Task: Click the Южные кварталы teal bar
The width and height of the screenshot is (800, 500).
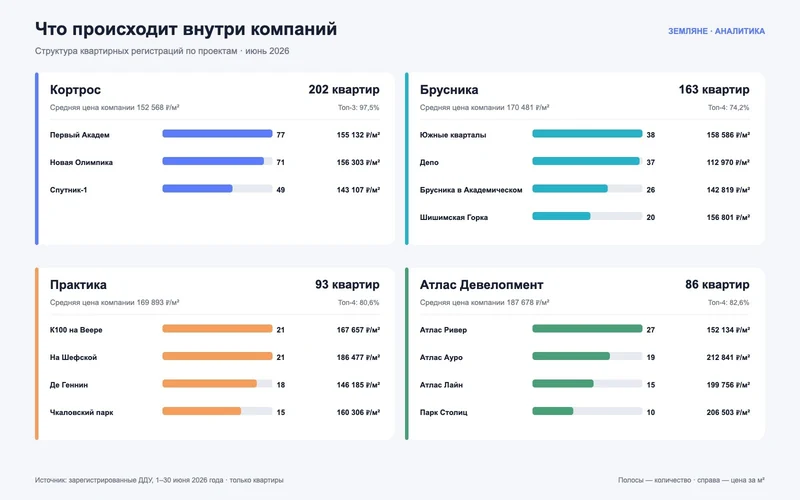Action: point(587,134)
